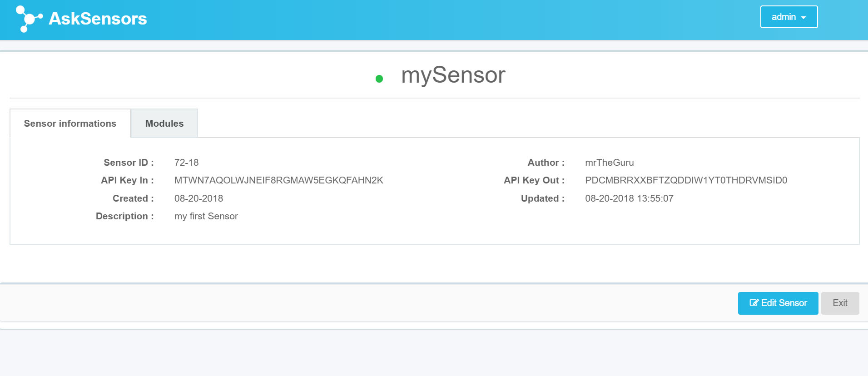Screen dimensions: 868x376
Task: Select the Sensor informations tab
Action: point(70,124)
